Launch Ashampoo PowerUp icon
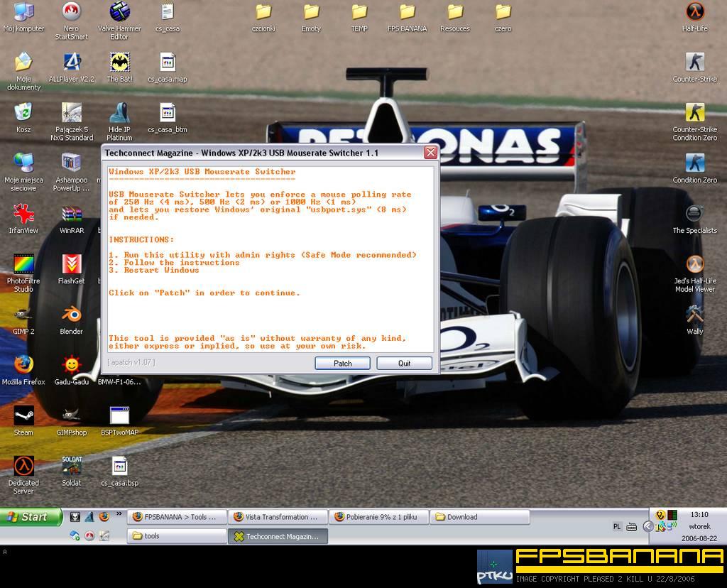 click(72, 172)
